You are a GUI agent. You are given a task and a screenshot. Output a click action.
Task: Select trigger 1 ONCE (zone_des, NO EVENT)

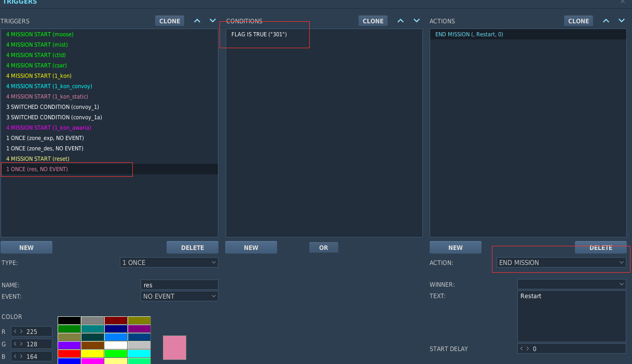pos(109,148)
